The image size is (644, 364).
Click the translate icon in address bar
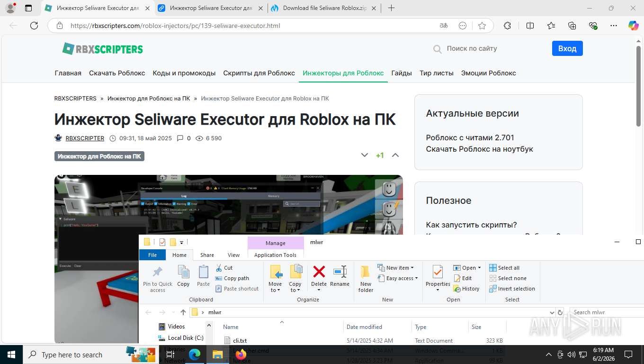pos(444,26)
